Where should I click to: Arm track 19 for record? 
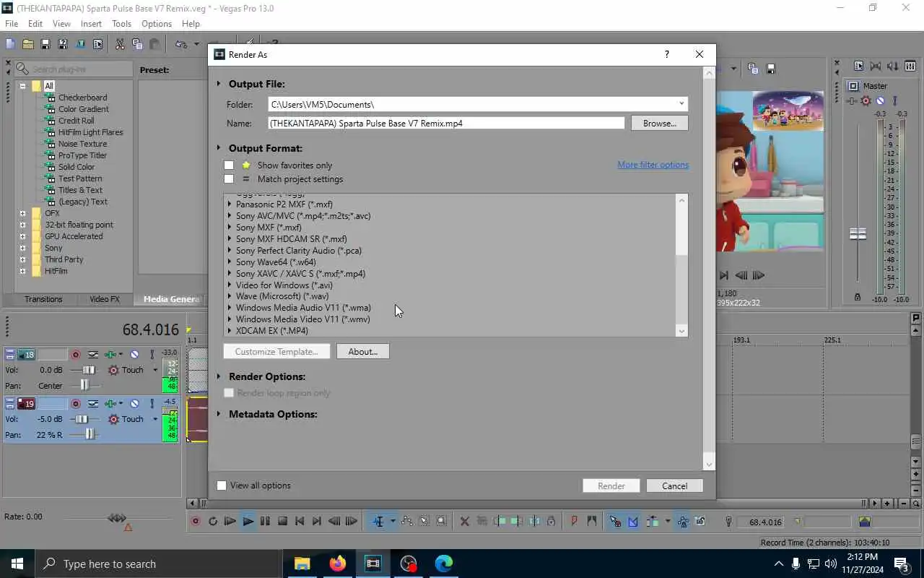(x=75, y=404)
